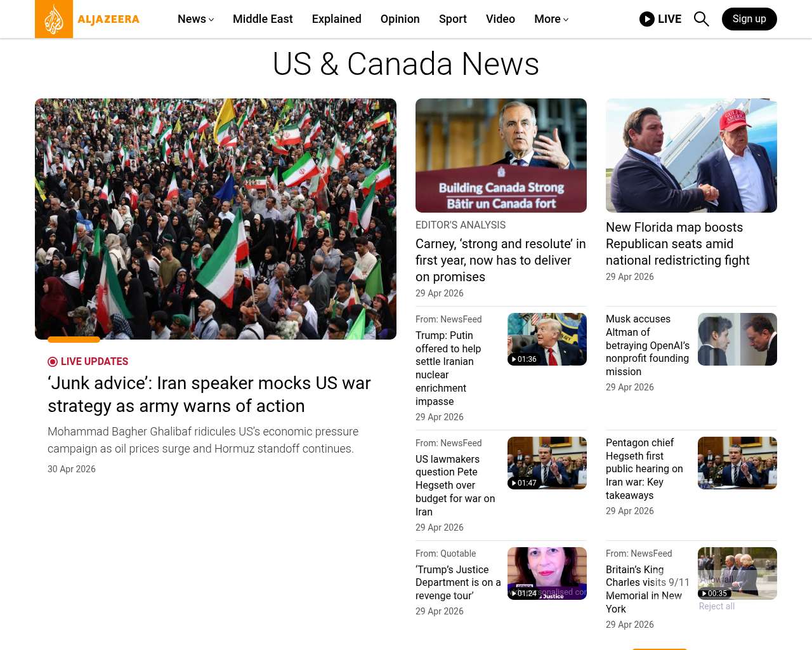Click the red LIVE UPDATES indicator

(88, 361)
